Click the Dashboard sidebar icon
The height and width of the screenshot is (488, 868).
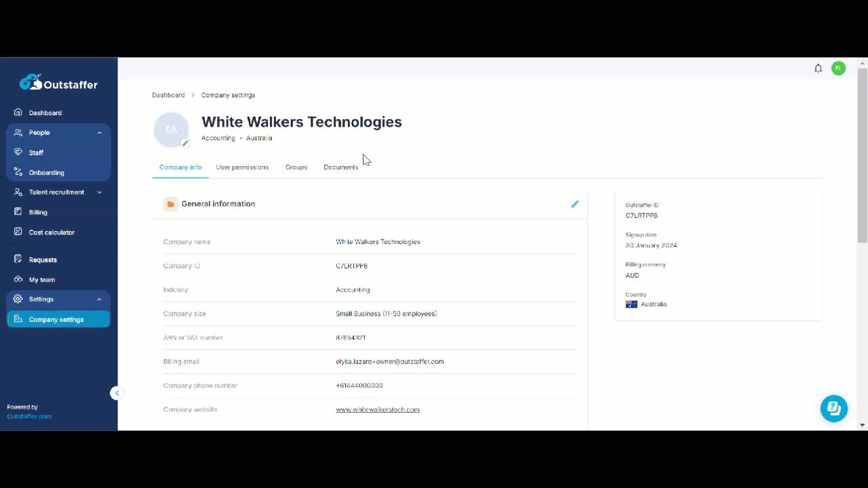pos(18,113)
